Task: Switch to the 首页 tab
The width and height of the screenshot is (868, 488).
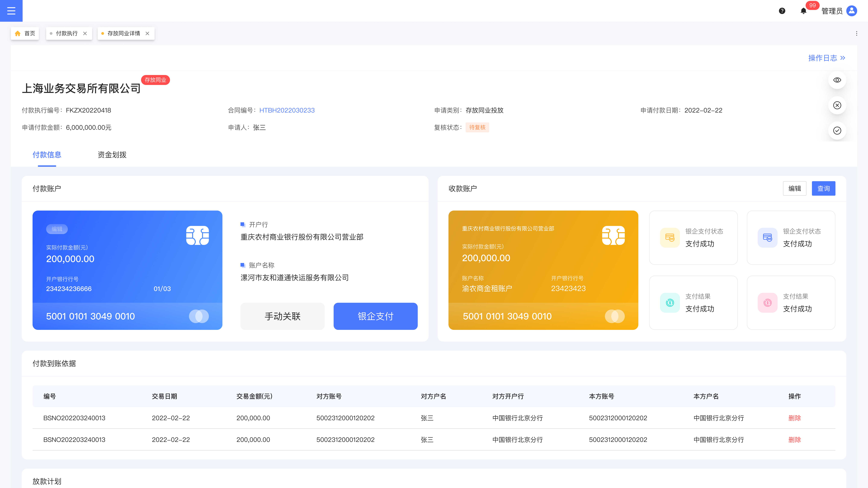Action: [25, 33]
